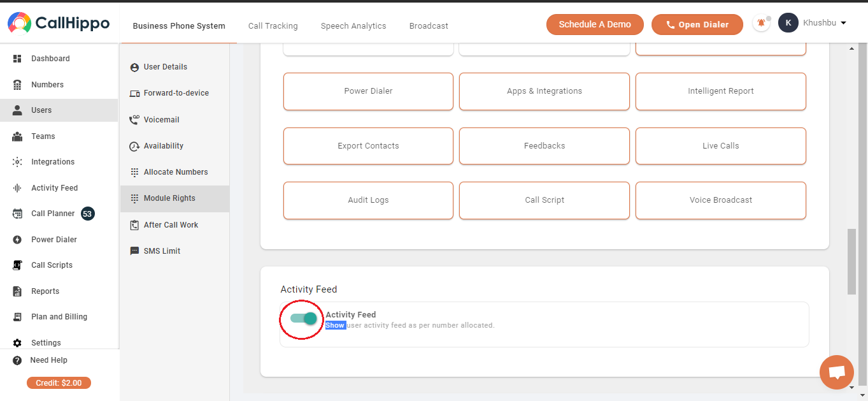Viewport: 868px width, 401px height.
Task: Click the Open Dialer button
Action: (x=697, y=24)
